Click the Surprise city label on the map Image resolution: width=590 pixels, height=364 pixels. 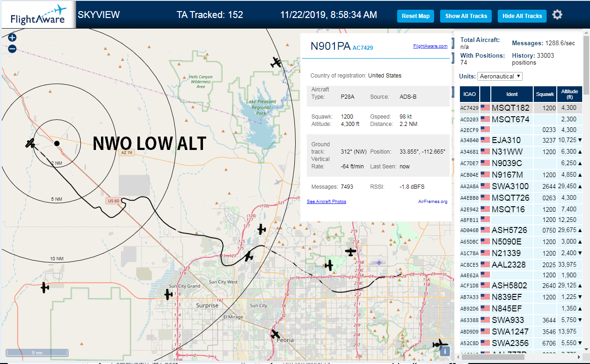(x=207, y=305)
